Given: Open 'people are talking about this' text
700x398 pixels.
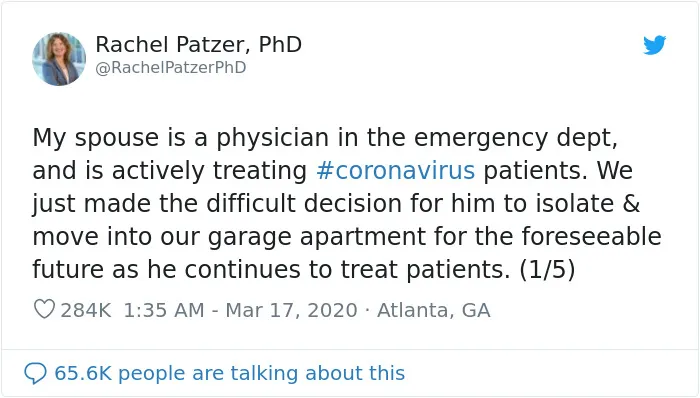Looking at the screenshot, I should [x=262, y=373].
